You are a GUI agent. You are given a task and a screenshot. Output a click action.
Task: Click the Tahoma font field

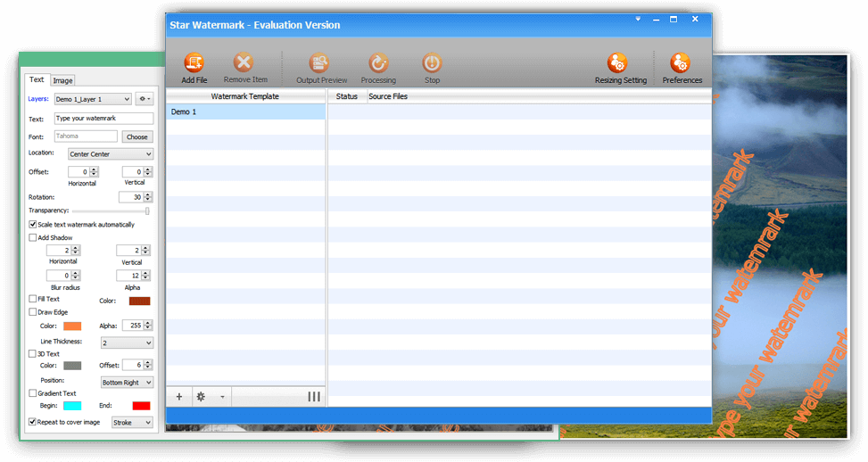coord(86,136)
